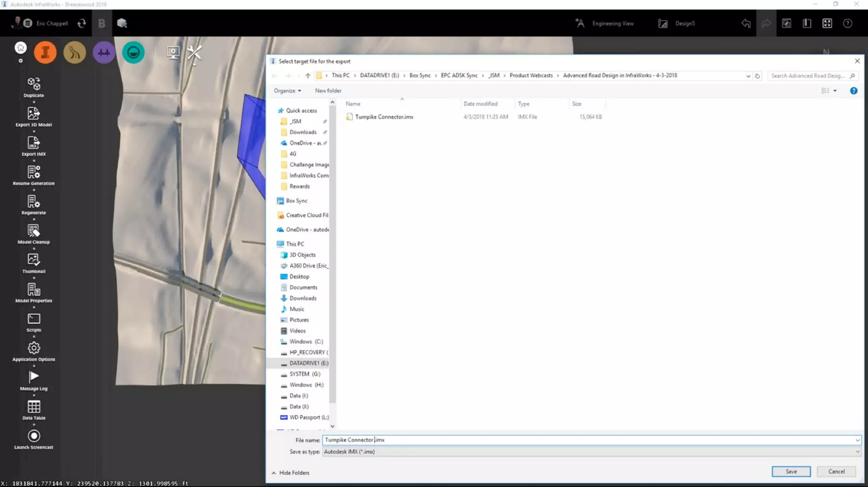Click the orange InfraWorks build tools icon
Viewport: 868px width, 487px height.
point(45,53)
